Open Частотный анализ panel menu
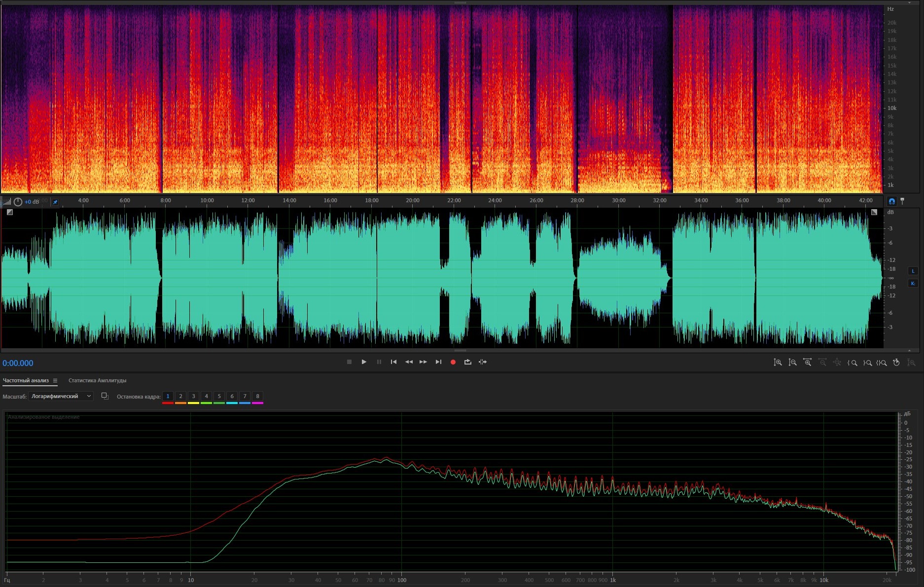 coord(55,380)
